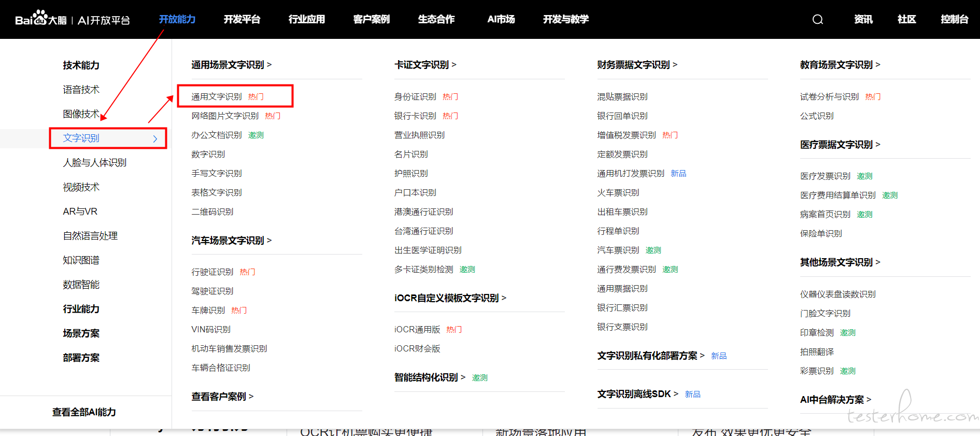The image size is (980, 436).
Task: Open 文字识别离线SDK link
Action: point(637,394)
